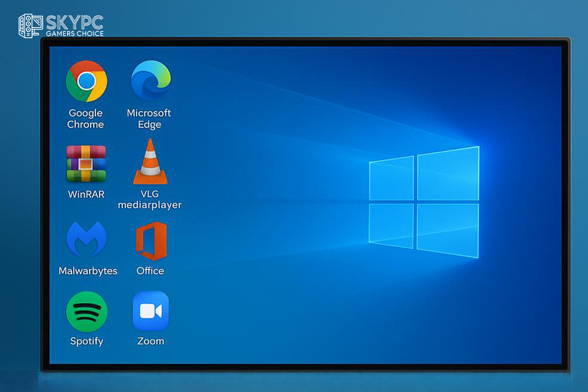The width and height of the screenshot is (588, 392).
Task: Click the "Google Chrome" label text
Action: click(x=86, y=119)
